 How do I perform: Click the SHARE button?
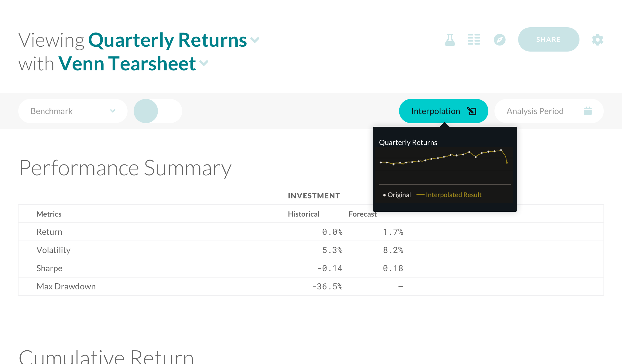[x=549, y=39]
